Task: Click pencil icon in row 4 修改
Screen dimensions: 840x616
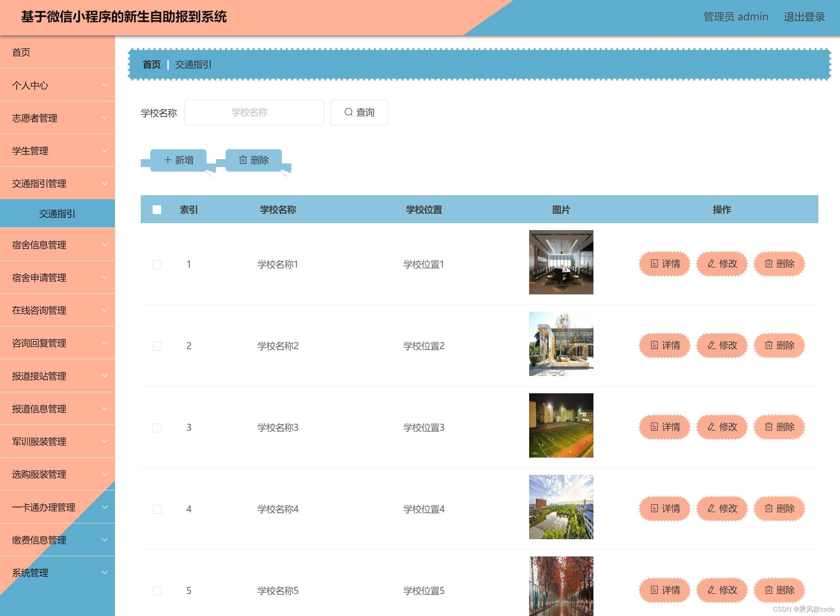Action: (711, 508)
